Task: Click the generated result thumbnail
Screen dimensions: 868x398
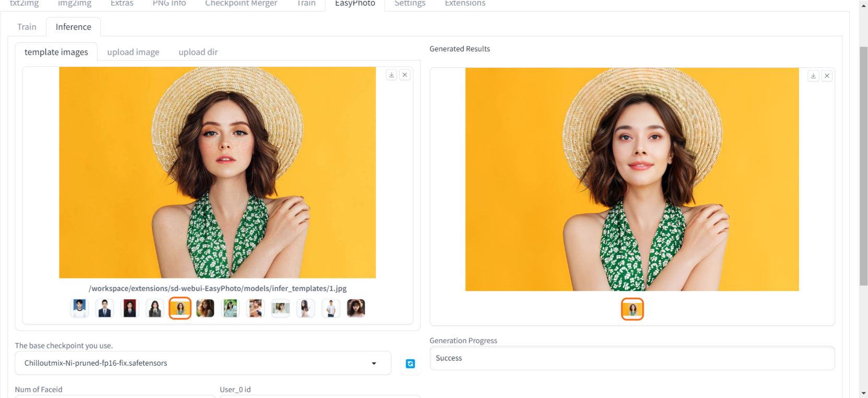Action: click(632, 309)
